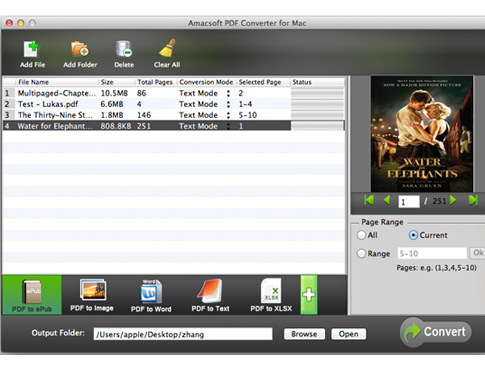The height and width of the screenshot is (370, 485).
Task: Click the Convert button
Action: (436, 332)
